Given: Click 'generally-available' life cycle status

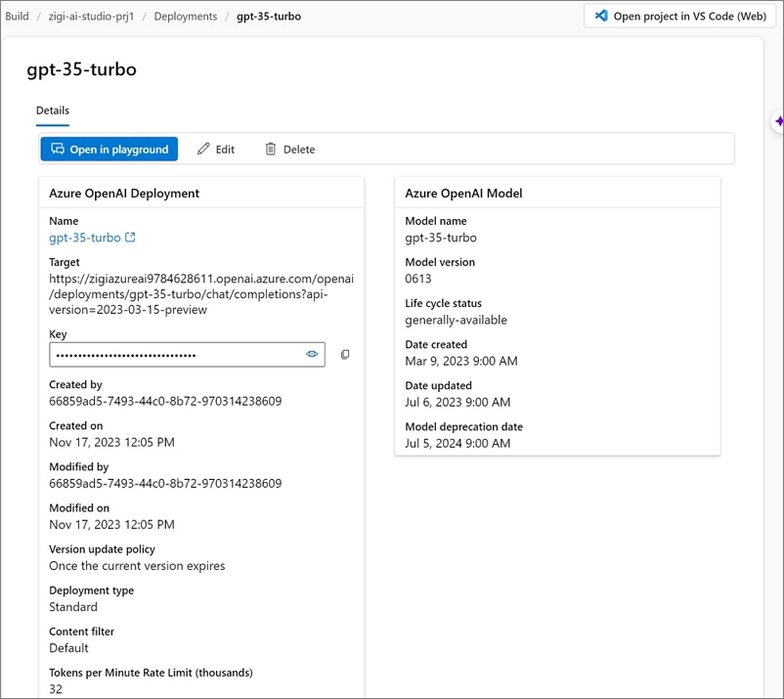Looking at the screenshot, I should click(456, 320).
